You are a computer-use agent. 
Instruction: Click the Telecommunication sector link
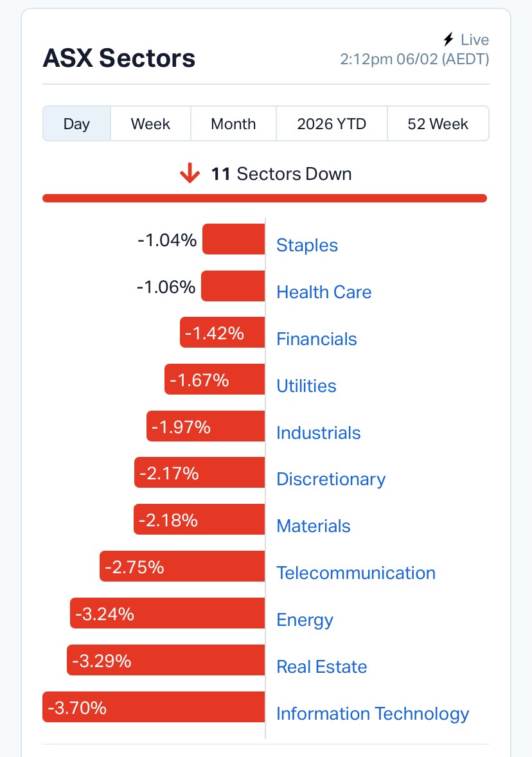[x=355, y=573]
